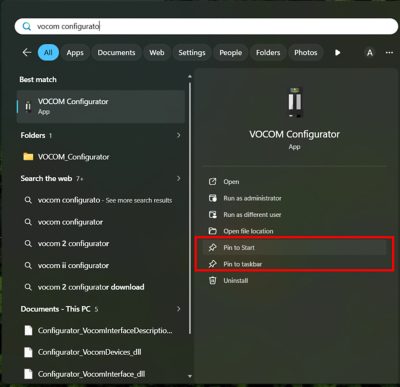
Task: Click the magnifier icon beside 'vocom 2 configurator download'
Action: tap(28, 287)
